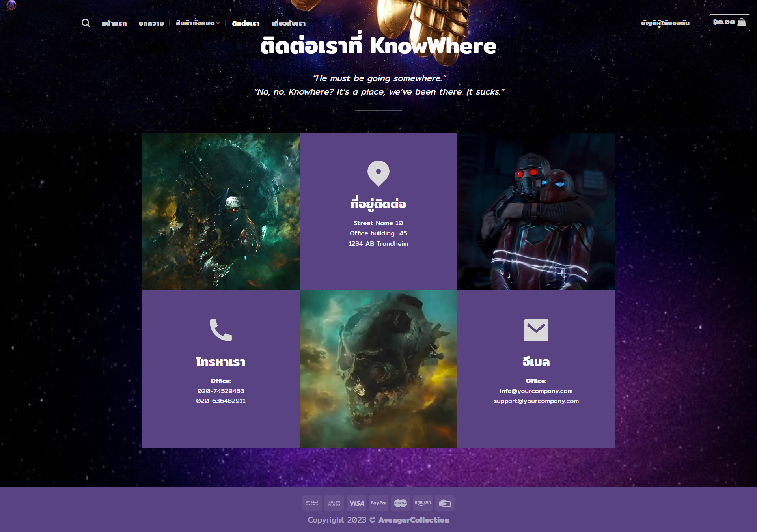The image size is (757, 532).
Task: Click info@yourcompany.com email address
Action: pos(536,391)
